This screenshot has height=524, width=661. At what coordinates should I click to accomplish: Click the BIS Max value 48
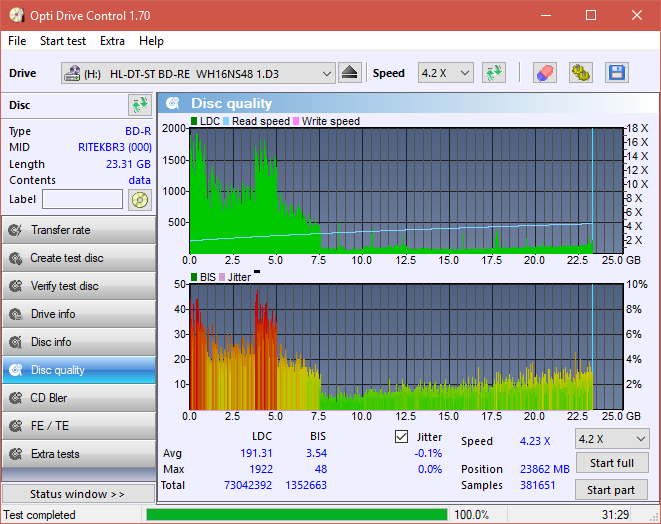[321, 469]
